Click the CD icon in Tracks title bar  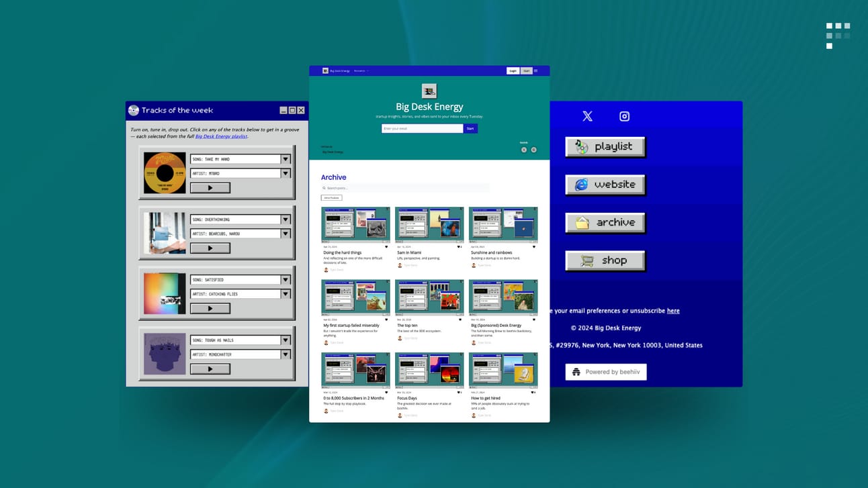click(134, 110)
